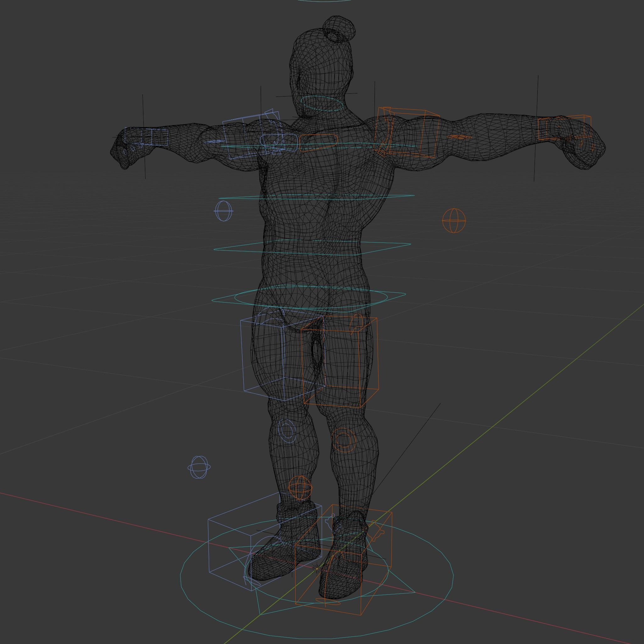Select the cyan neck ring control
The height and width of the screenshot is (644, 644).
322,103
